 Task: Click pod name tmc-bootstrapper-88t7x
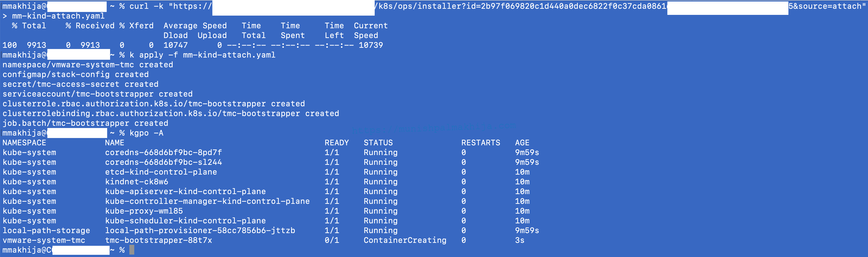[158, 240]
